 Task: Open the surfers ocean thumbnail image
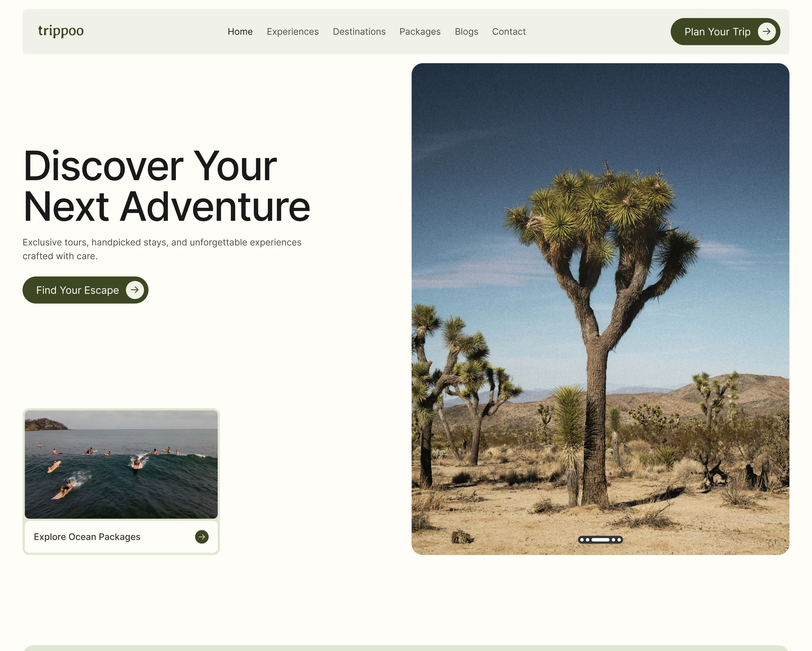pyautogui.click(x=121, y=464)
